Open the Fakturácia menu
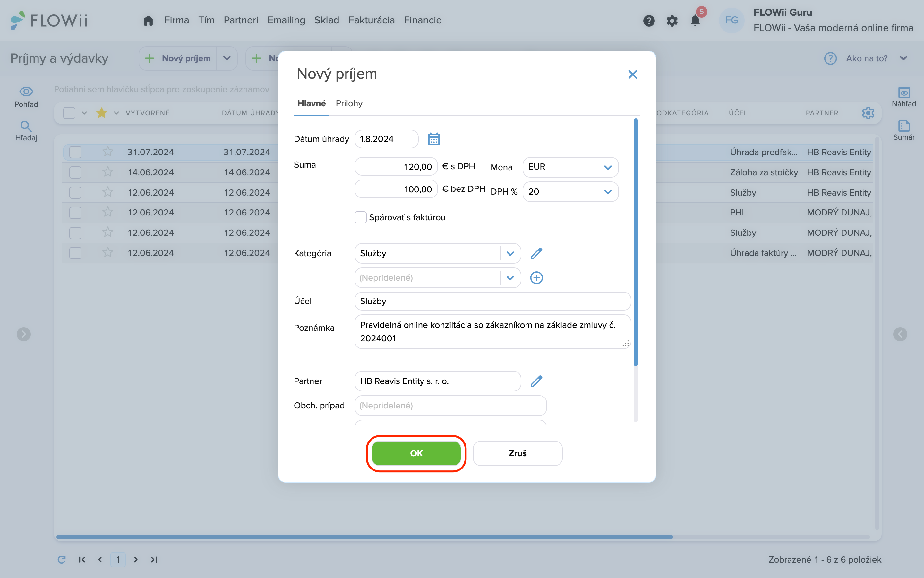The width and height of the screenshot is (924, 578). [372, 20]
